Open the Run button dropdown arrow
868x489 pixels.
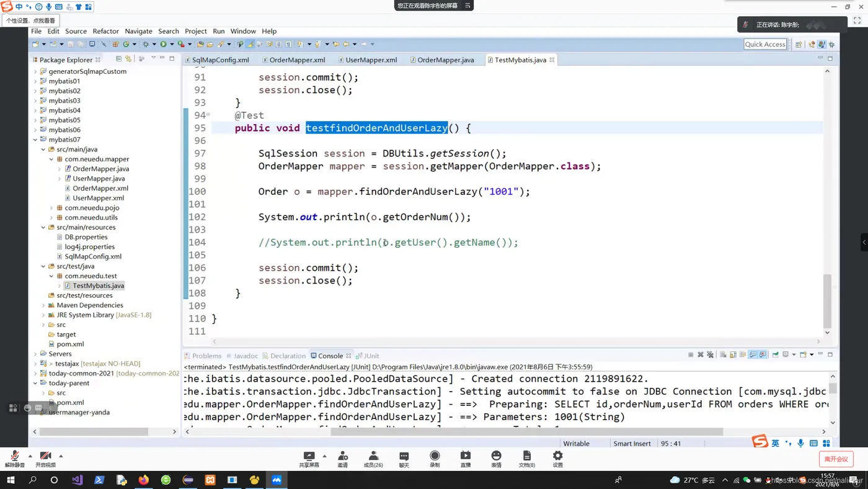point(172,44)
